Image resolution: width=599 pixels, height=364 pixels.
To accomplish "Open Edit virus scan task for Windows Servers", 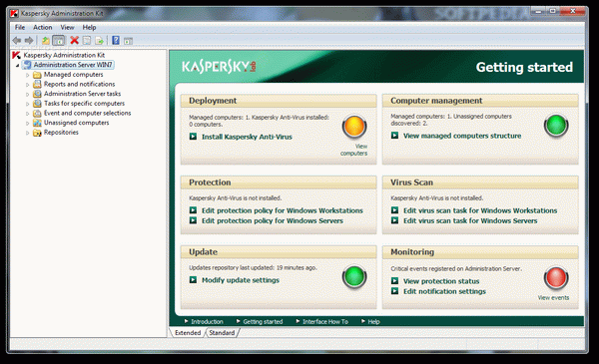I will pos(470,220).
